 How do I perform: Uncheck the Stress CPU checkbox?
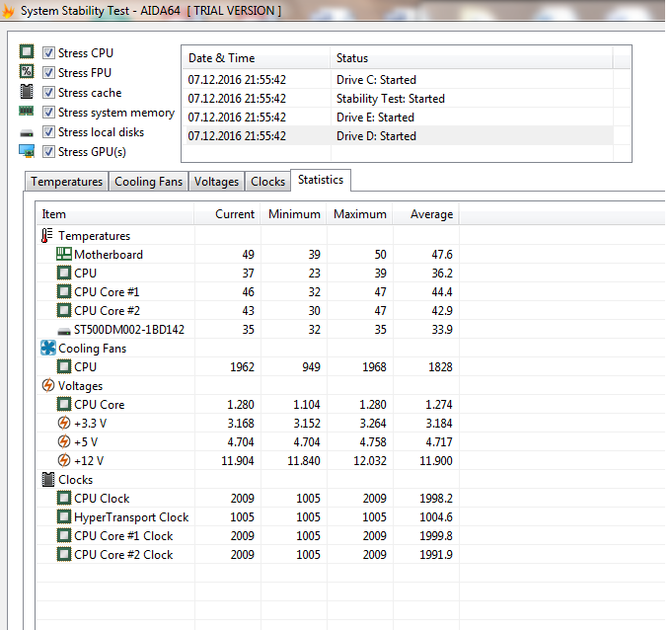point(48,52)
